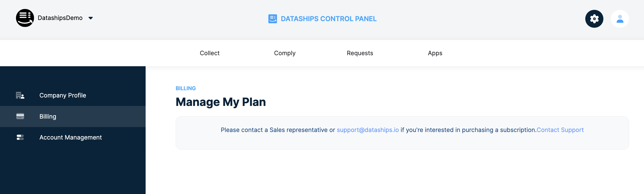Open Company Profile in the sidebar
Screen dimensions: 644x194
pyautogui.click(x=73, y=96)
